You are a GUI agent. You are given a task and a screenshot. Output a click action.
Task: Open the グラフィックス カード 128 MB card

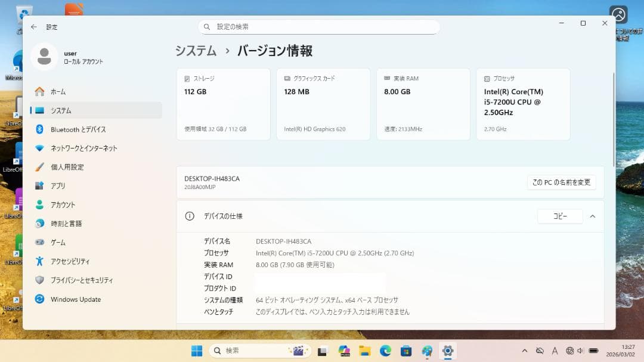coord(323,104)
